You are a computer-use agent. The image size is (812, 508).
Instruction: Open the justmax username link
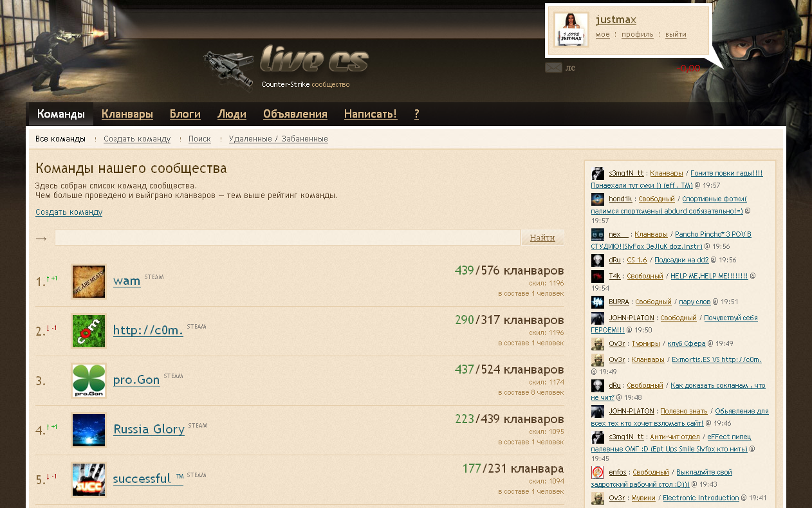coord(616,20)
